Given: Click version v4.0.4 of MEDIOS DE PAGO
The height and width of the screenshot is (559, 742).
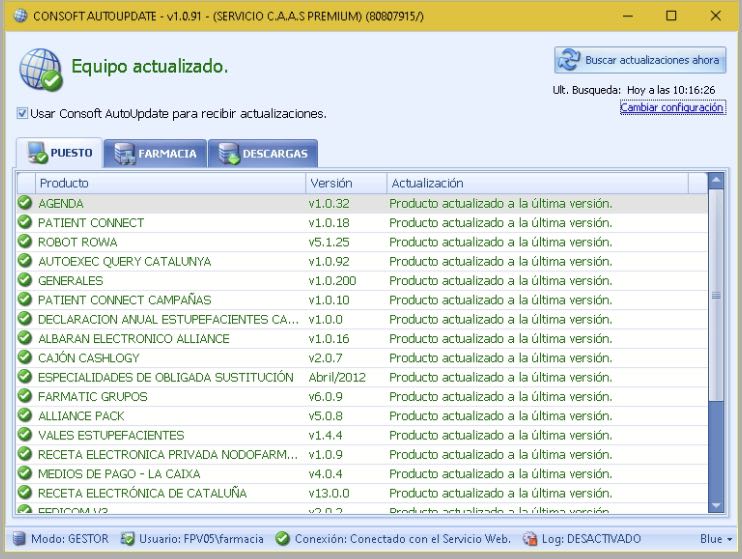Looking at the screenshot, I should (325, 474).
